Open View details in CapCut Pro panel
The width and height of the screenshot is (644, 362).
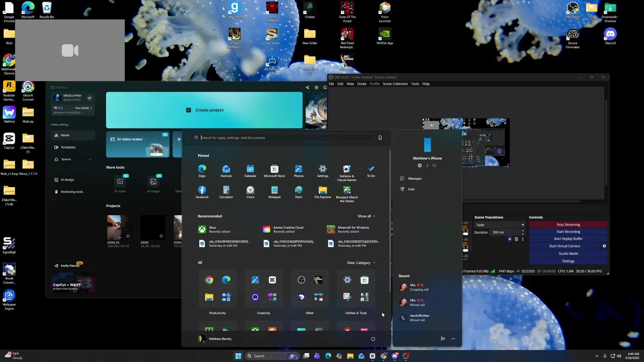(x=84, y=108)
